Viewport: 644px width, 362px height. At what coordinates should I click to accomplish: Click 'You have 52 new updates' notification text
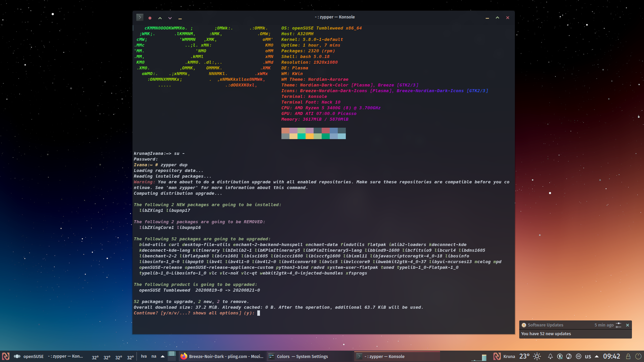[x=546, y=334]
